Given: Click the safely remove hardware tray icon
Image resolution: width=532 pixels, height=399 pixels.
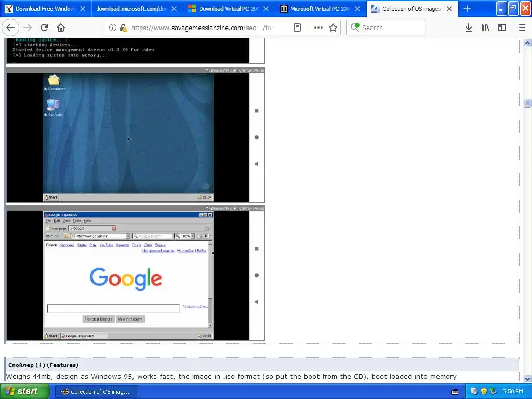Looking at the screenshot, I should pyautogui.click(x=493, y=392).
